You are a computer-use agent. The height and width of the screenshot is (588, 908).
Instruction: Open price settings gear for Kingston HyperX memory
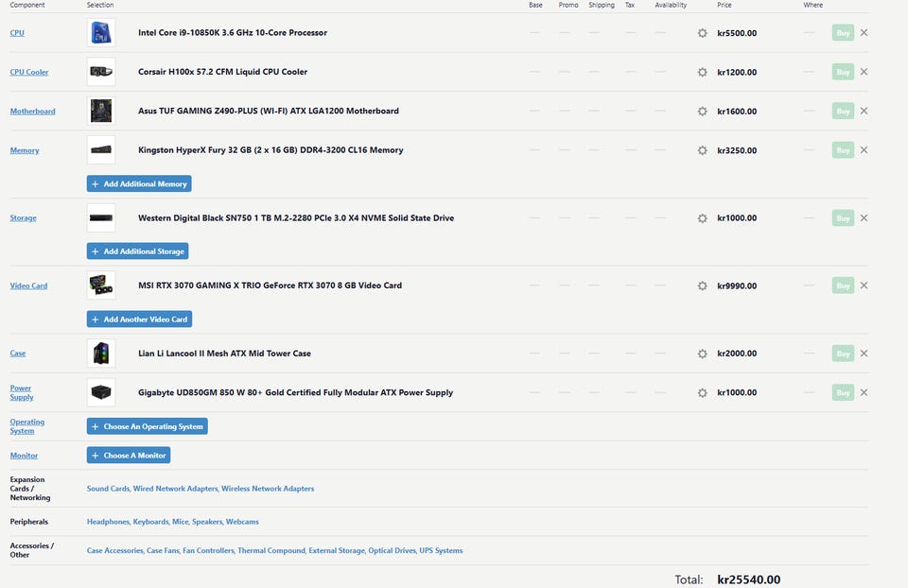pyautogui.click(x=703, y=150)
